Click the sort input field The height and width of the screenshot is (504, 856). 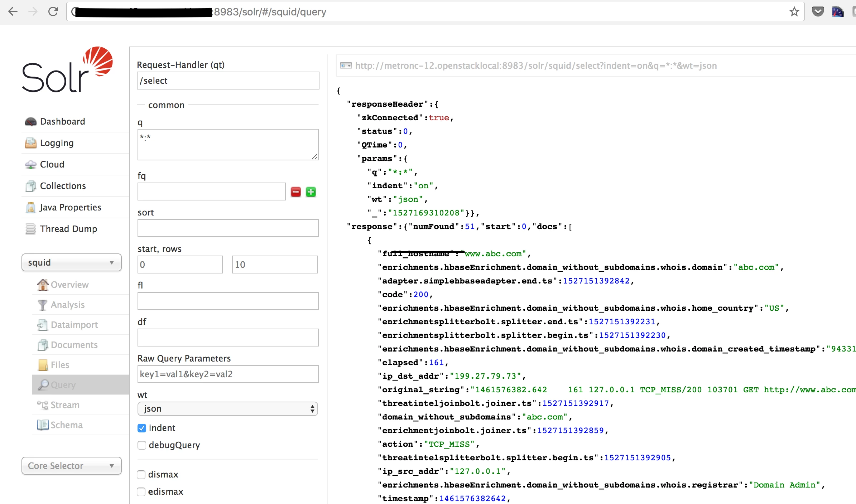point(228,228)
